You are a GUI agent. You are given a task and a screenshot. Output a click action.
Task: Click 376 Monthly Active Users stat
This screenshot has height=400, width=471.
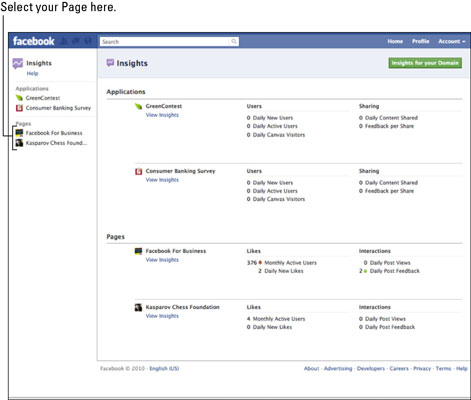click(282, 263)
